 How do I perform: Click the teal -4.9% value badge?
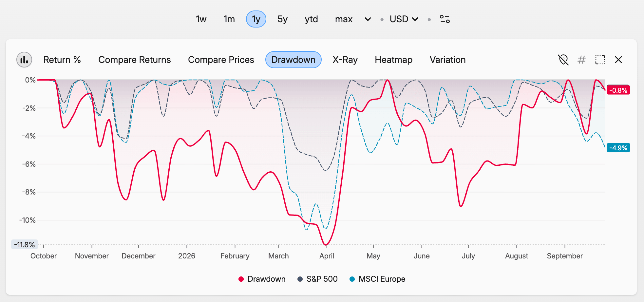pos(618,148)
